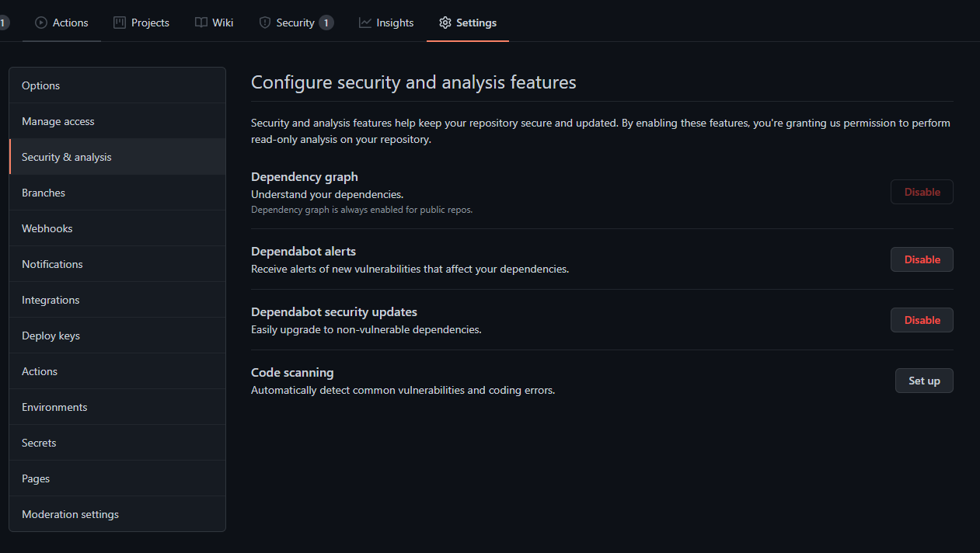Click the Settings gear icon
The width and height of the screenshot is (980, 553).
pyautogui.click(x=445, y=23)
